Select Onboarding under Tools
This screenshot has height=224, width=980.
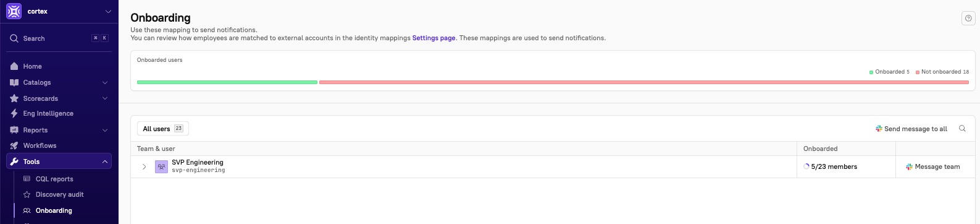[54, 210]
